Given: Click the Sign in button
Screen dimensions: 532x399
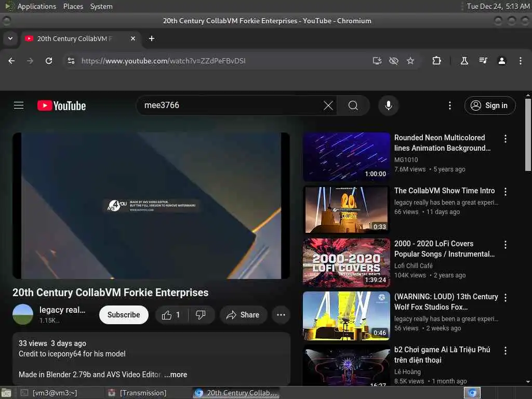Looking at the screenshot, I should [x=490, y=105].
